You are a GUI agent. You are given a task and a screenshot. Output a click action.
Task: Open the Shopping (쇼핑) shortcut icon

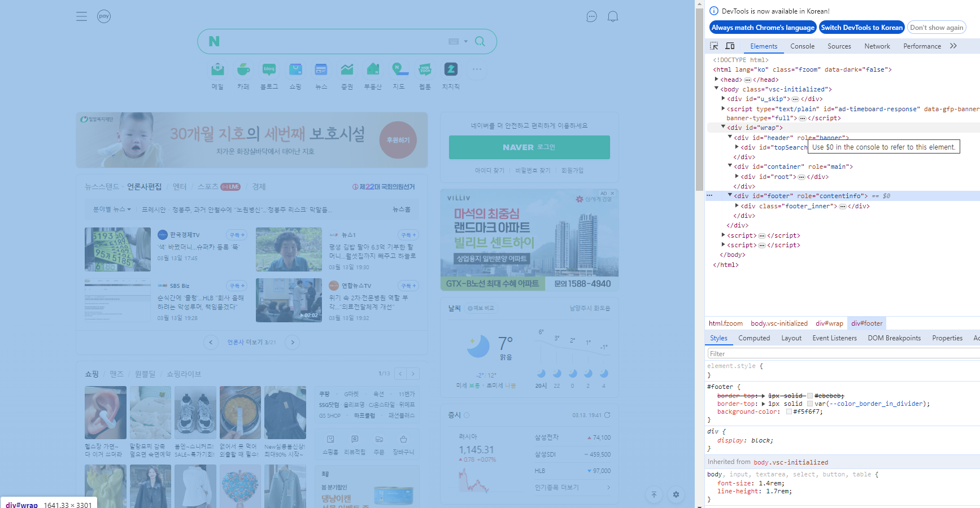click(295, 69)
